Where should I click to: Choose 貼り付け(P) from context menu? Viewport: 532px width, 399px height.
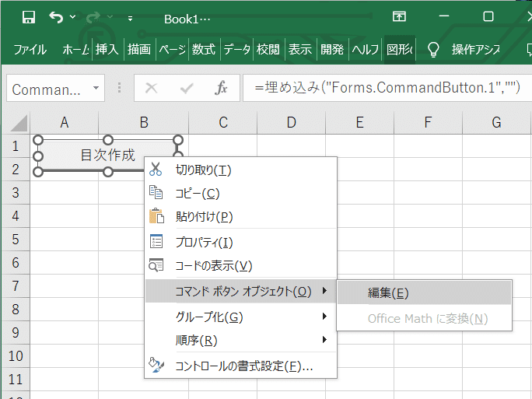241,216
